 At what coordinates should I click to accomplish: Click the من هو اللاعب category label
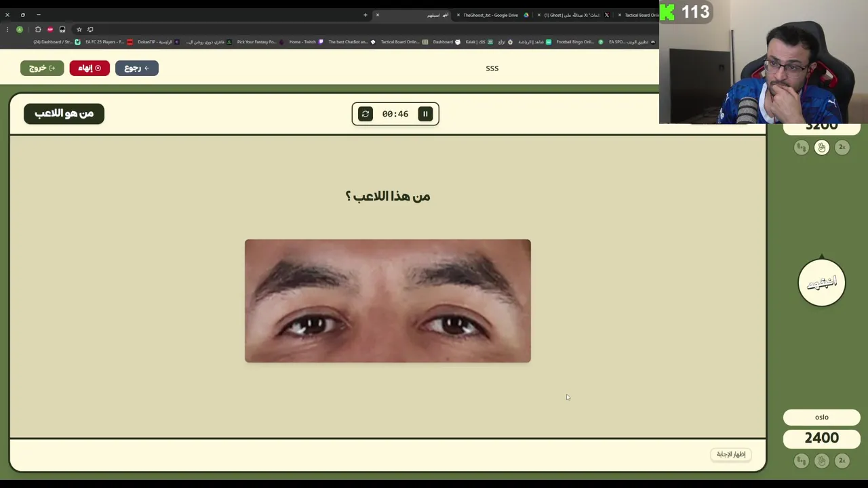[64, 113]
